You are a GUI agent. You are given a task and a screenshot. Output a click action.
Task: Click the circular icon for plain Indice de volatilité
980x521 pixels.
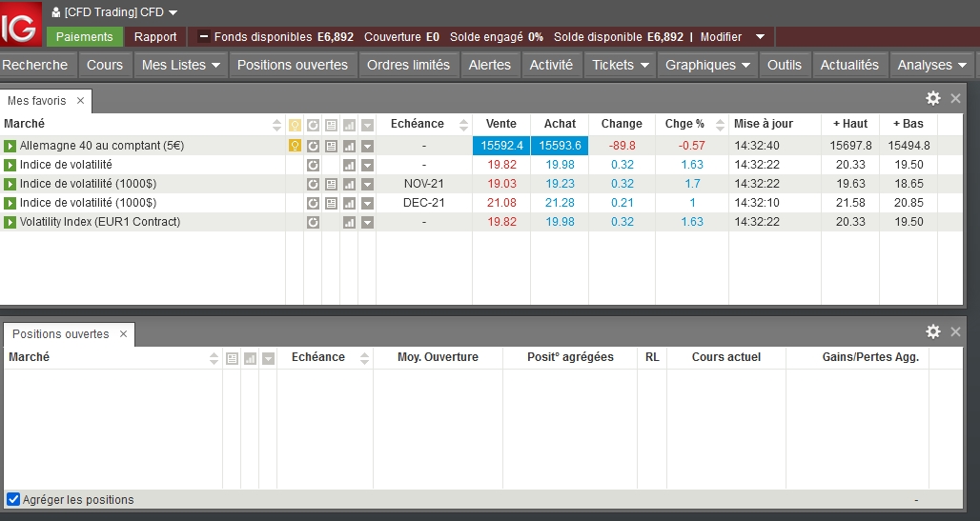coord(313,165)
